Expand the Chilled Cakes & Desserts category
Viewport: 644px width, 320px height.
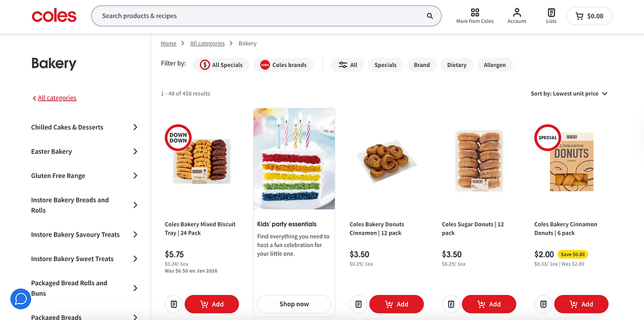pyautogui.click(x=85, y=127)
